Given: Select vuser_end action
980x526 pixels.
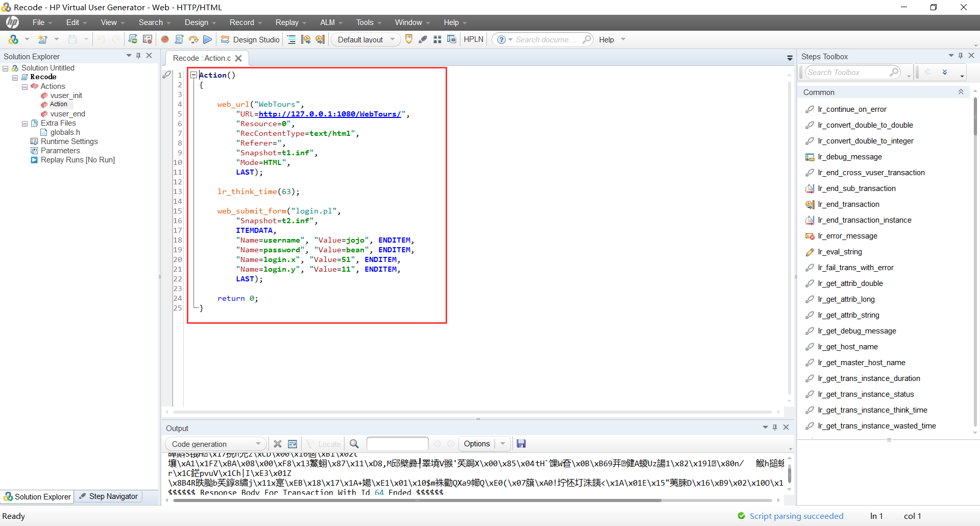Looking at the screenshot, I should (x=67, y=114).
